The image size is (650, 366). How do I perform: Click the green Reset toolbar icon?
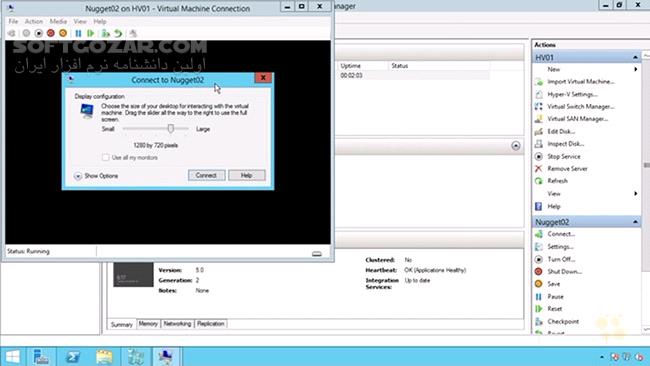[90, 33]
